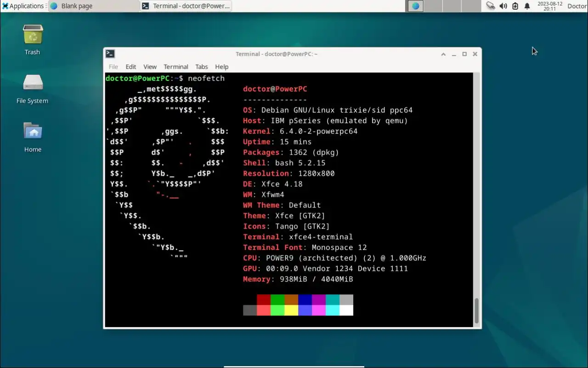Open the volume speaker tray icon
The height and width of the screenshot is (368, 588).
point(503,6)
